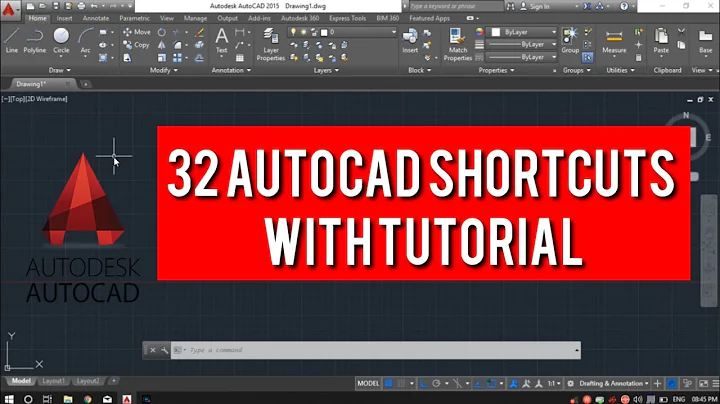Screen dimensions: 720x404
Task: Expand the Modify panel
Action: (163, 70)
